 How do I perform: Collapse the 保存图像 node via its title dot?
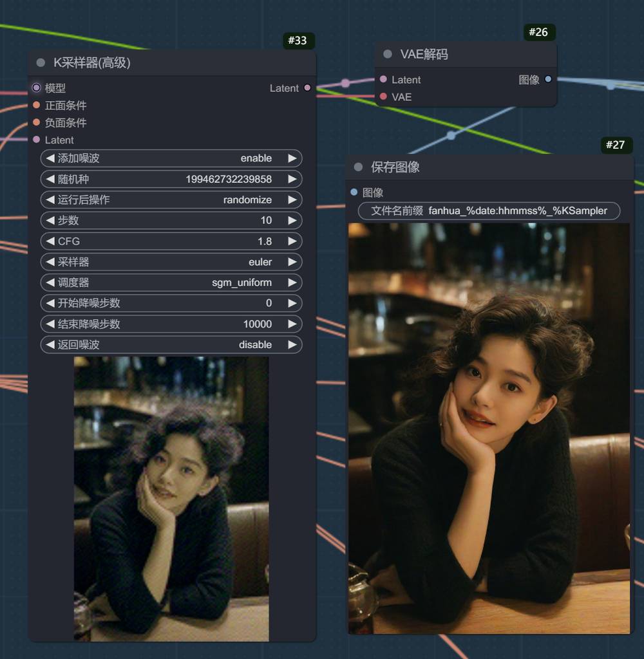(358, 167)
